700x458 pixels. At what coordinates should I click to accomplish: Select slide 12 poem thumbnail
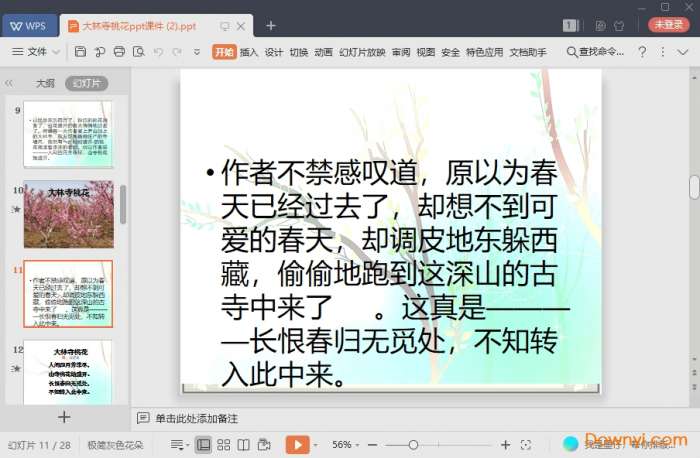pos(68,372)
